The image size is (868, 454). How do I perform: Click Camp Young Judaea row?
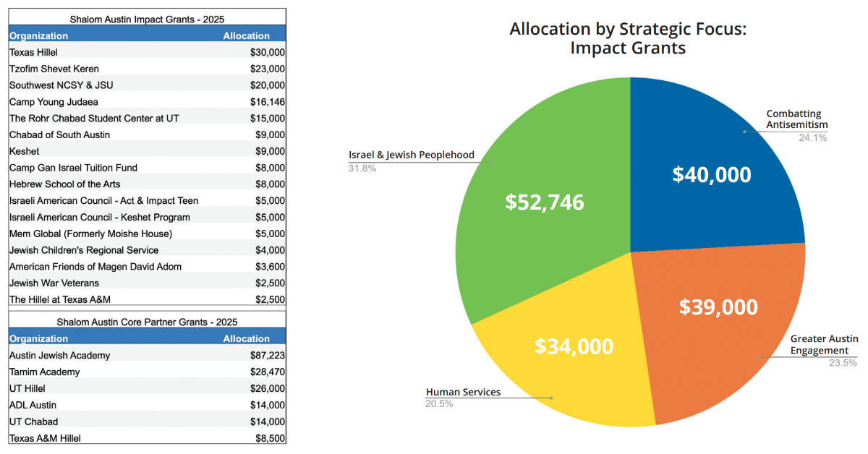(x=147, y=102)
